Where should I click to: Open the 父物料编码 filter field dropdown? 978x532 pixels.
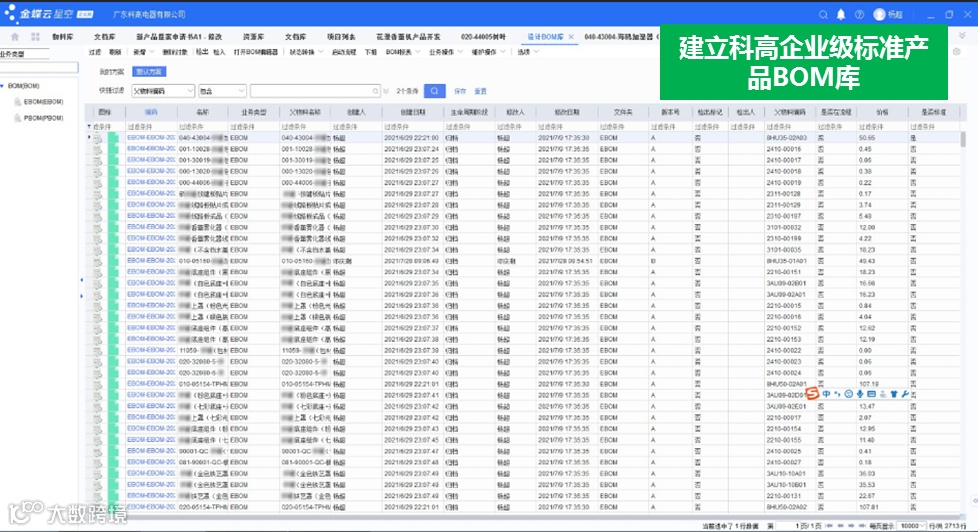pyautogui.click(x=190, y=91)
